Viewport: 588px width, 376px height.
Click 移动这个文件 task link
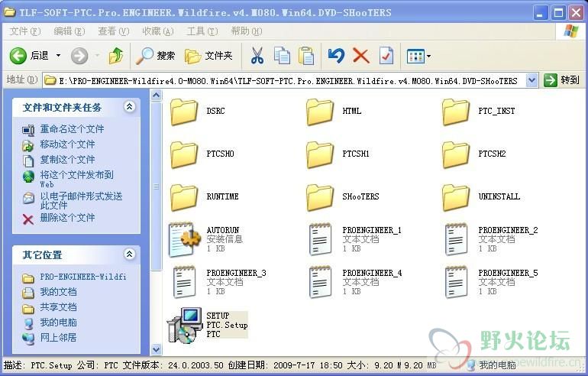tap(67, 144)
